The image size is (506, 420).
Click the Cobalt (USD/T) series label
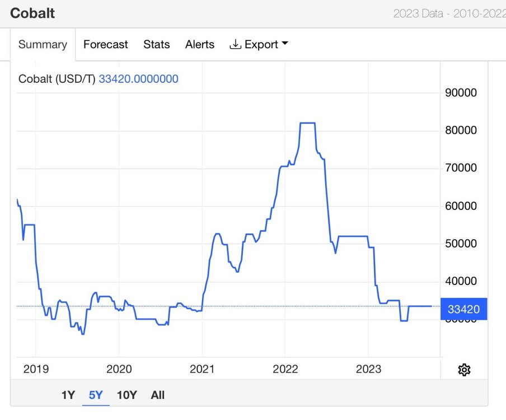[57, 79]
